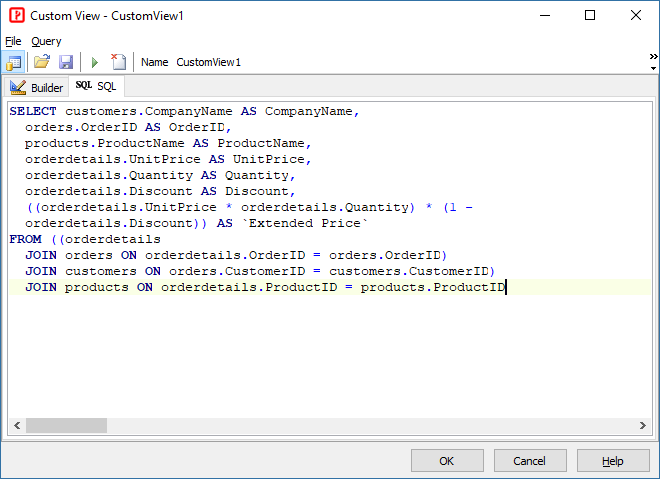This screenshot has height=479, width=660.
Task: Click the clear query document icon
Action: pos(118,62)
